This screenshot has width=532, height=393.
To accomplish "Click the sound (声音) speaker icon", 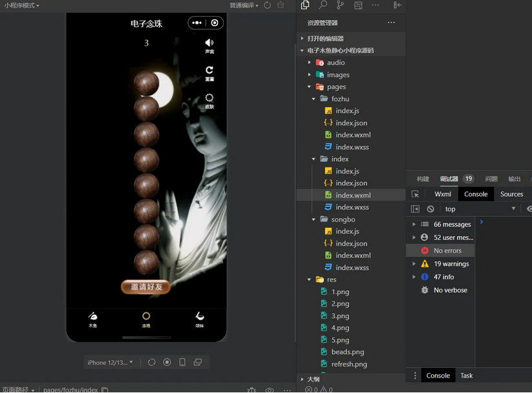I will 209,43.
